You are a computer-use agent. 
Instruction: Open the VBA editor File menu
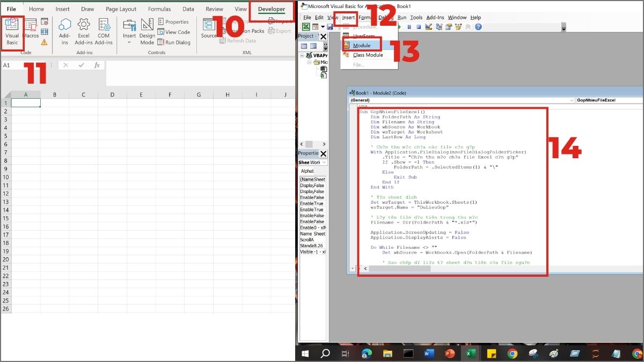coord(307,18)
